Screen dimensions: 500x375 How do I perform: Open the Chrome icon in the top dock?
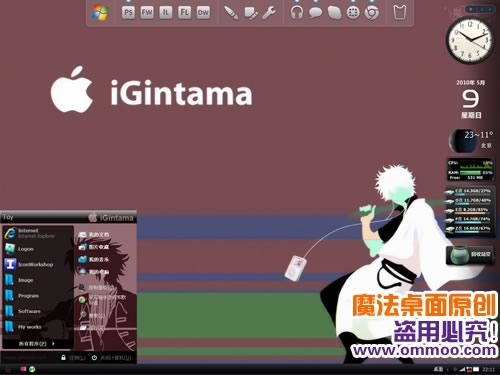point(372,13)
